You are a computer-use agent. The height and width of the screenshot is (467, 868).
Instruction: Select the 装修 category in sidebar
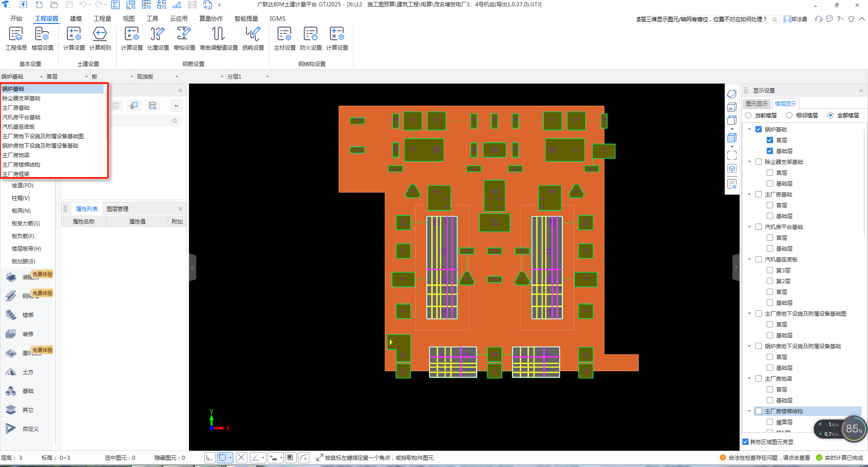pyautogui.click(x=28, y=334)
